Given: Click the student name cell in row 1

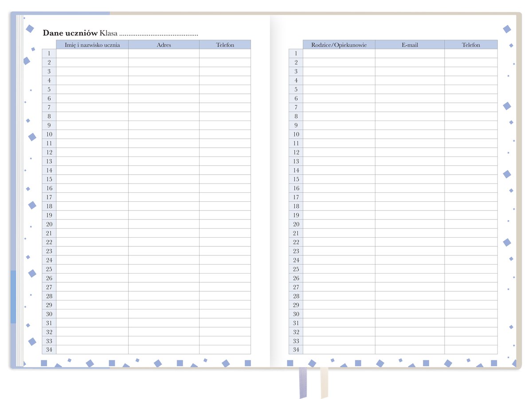Looking at the screenshot, I should [x=92, y=54].
